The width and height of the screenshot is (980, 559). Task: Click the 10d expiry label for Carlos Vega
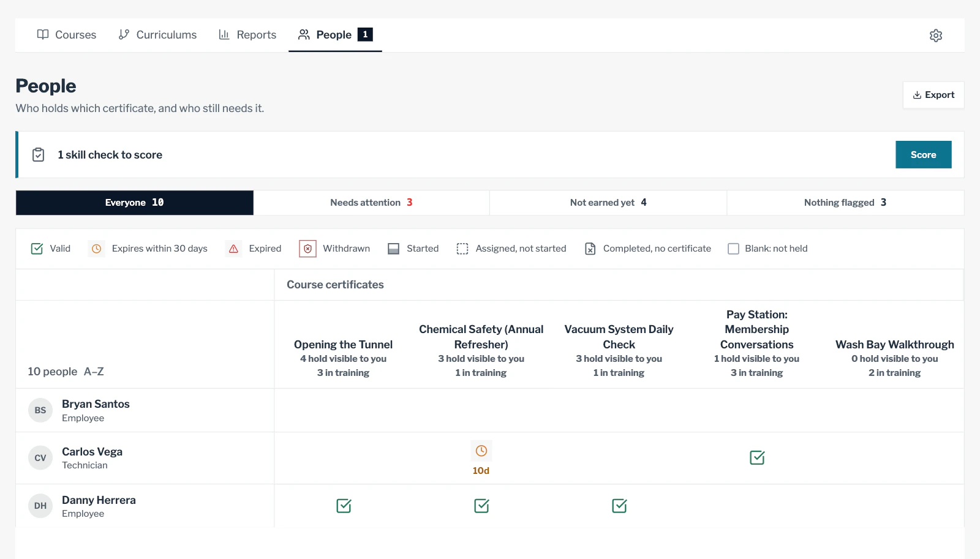point(481,471)
